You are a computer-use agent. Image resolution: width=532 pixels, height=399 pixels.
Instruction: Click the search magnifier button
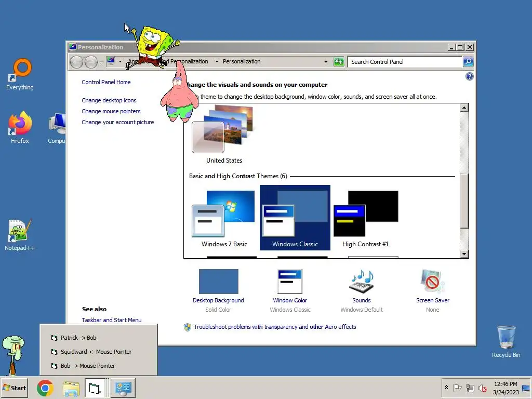[x=468, y=62]
